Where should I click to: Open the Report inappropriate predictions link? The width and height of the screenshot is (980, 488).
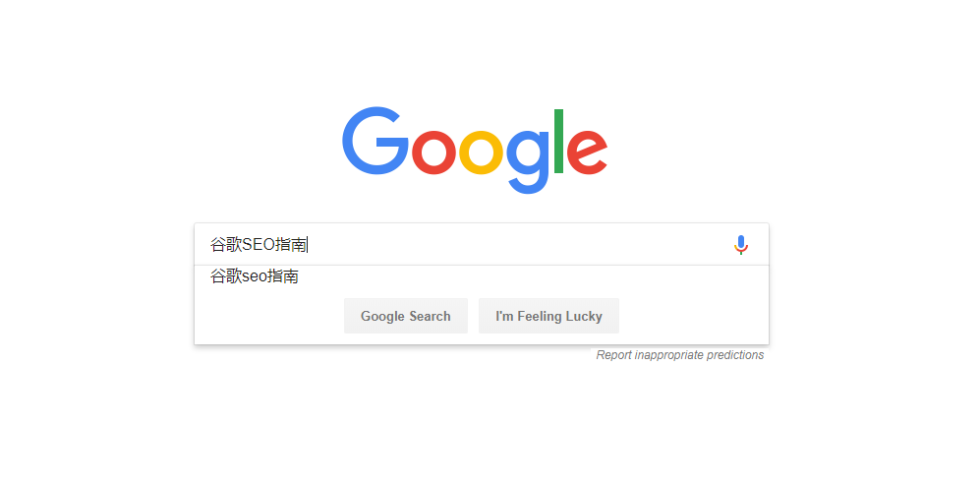[x=680, y=355]
